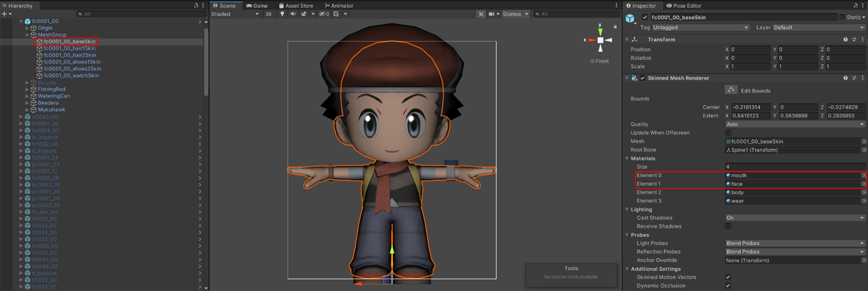Lock the Inspector panel with padlock icon

pyautogui.click(x=856, y=5)
